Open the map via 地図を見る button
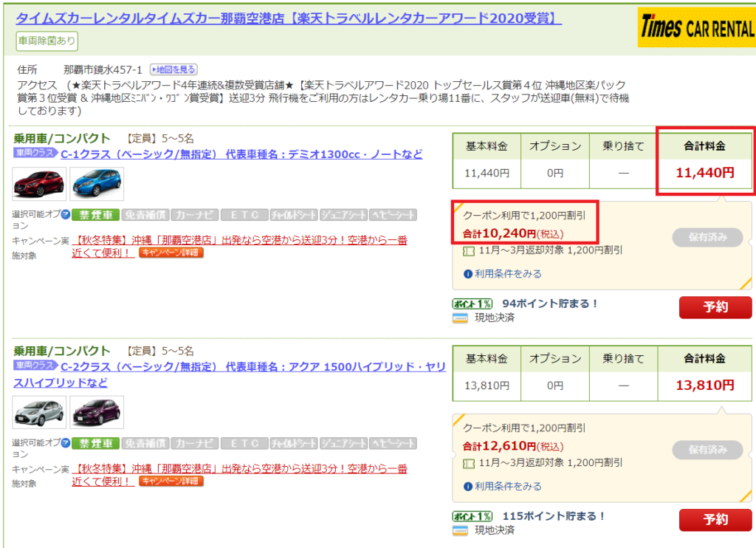756x548 pixels. coord(173,69)
